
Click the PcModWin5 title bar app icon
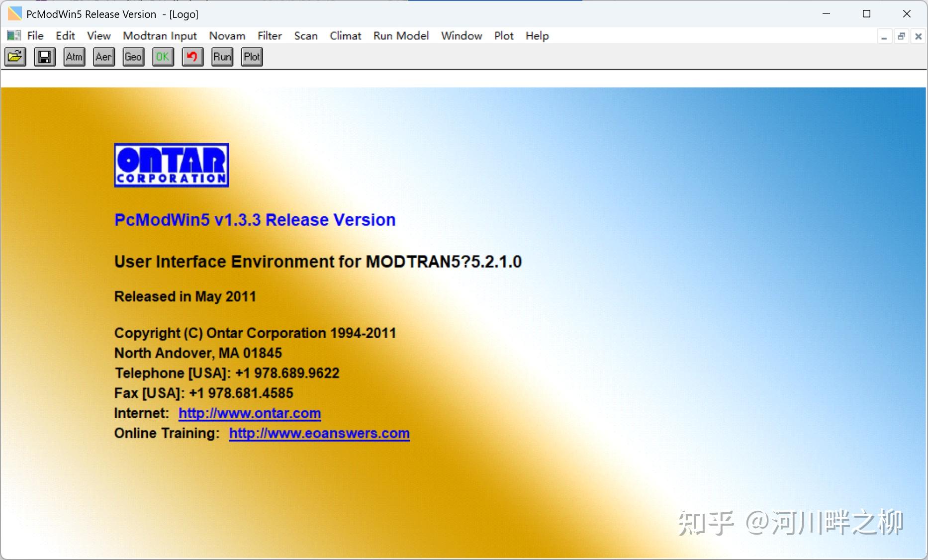(15, 14)
